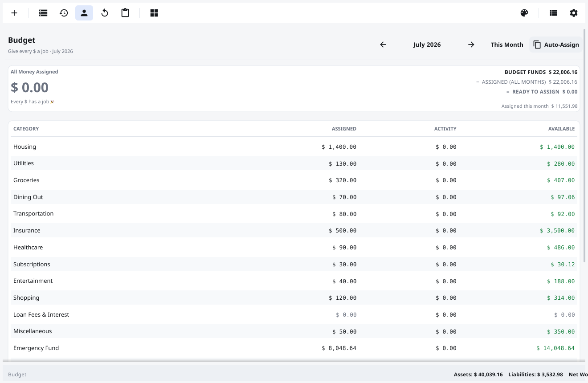Click the list view icon at top right
The image size is (588, 383).
553,13
